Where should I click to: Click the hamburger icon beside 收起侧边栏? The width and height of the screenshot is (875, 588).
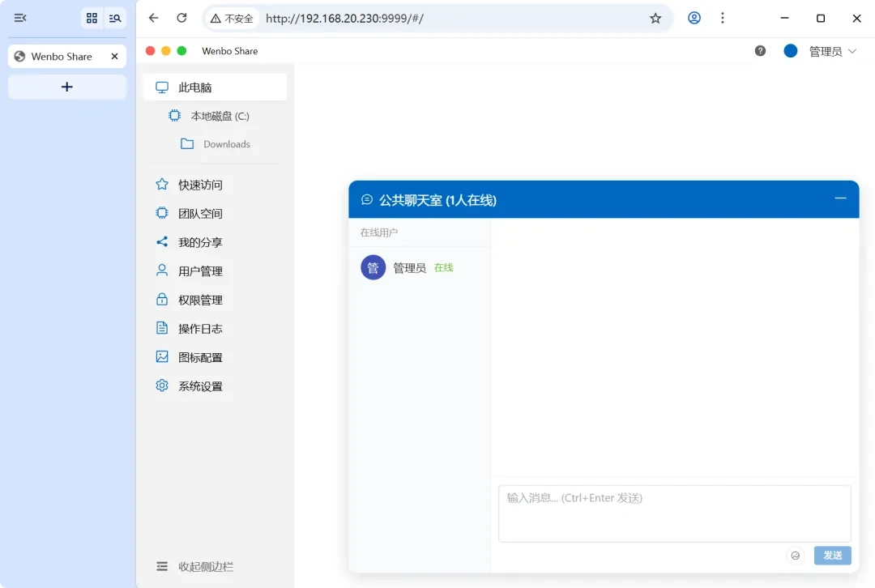(162, 566)
